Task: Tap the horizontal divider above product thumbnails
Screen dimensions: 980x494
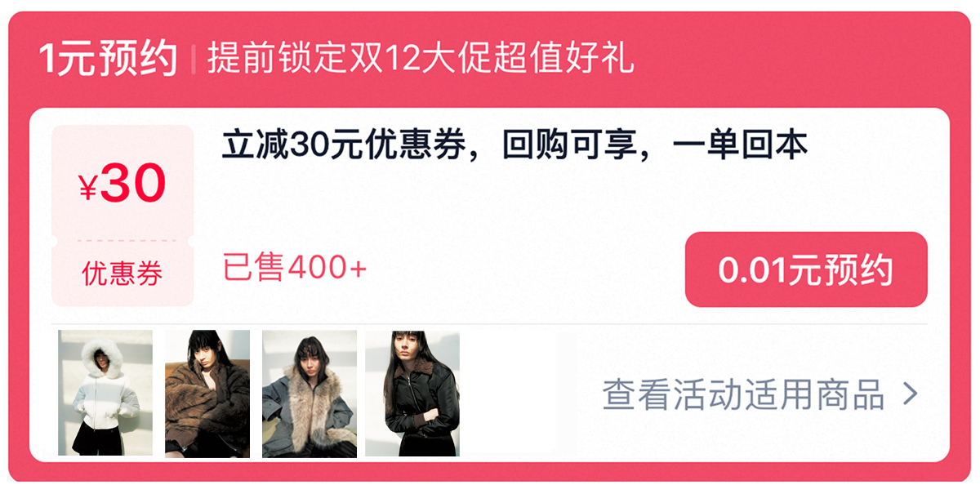Action: click(490, 323)
